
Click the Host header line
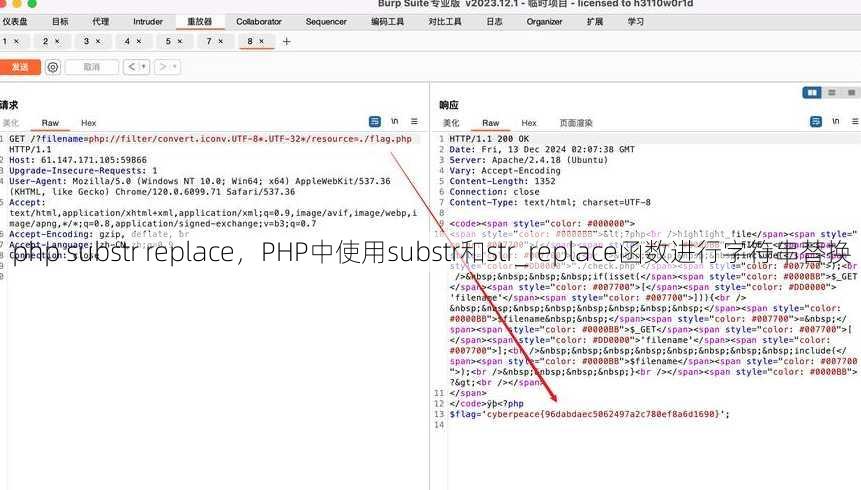point(78,160)
